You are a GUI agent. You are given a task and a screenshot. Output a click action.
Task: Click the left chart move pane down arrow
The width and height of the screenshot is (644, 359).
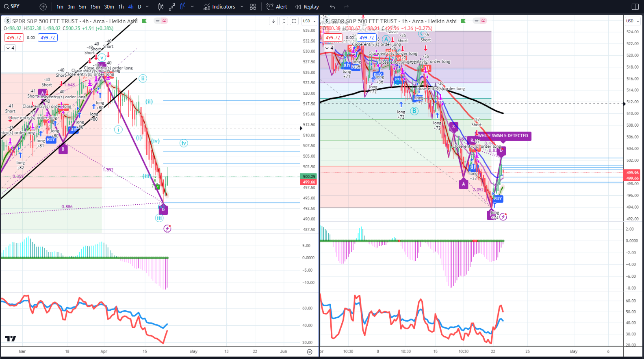point(273,21)
